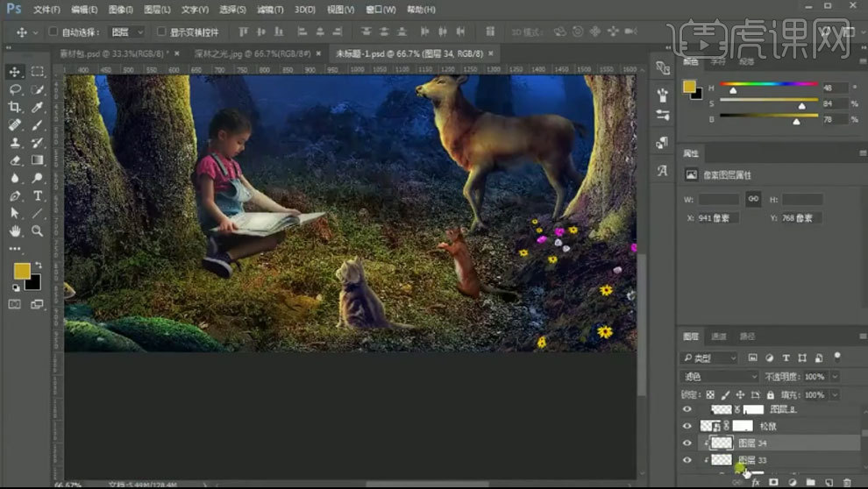Delete the selected layer via trash icon
The height and width of the screenshot is (489, 868).
(x=847, y=482)
